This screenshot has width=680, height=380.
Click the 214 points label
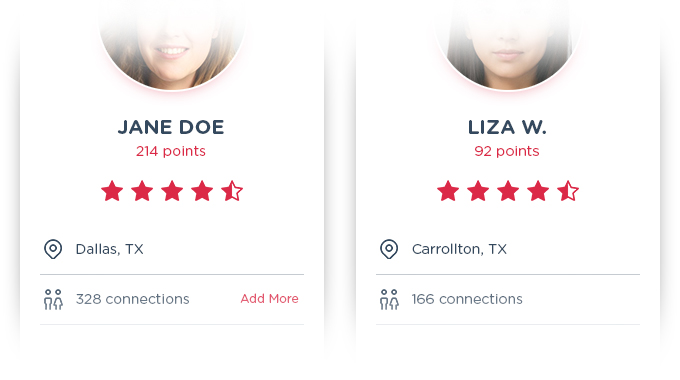click(171, 151)
